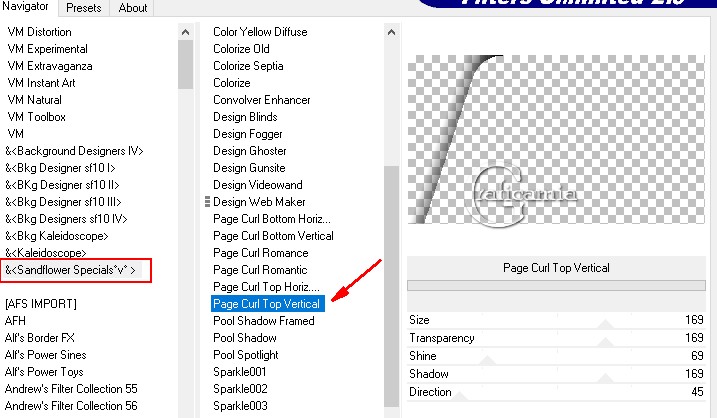Select VM Toolbox category
This screenshot has height=418, width=717.
pos(37,117)
